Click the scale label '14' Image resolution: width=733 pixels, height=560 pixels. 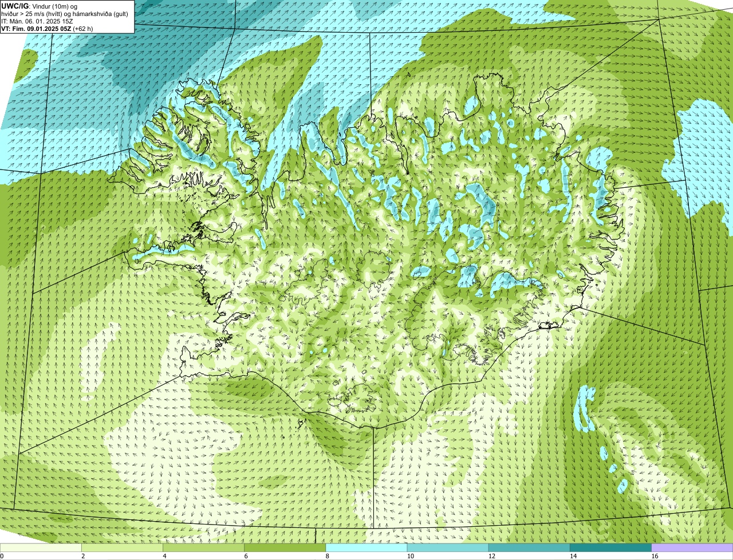(x=573, y=556)
